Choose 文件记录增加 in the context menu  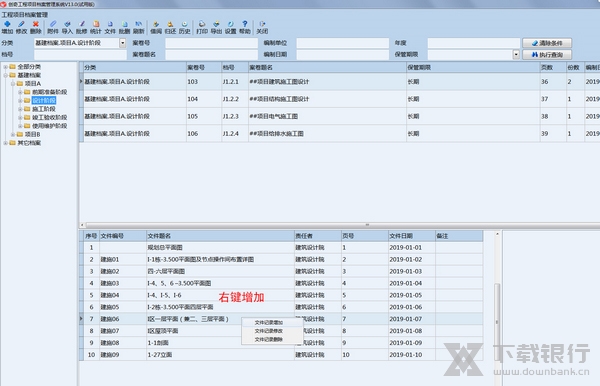point(269,322)
